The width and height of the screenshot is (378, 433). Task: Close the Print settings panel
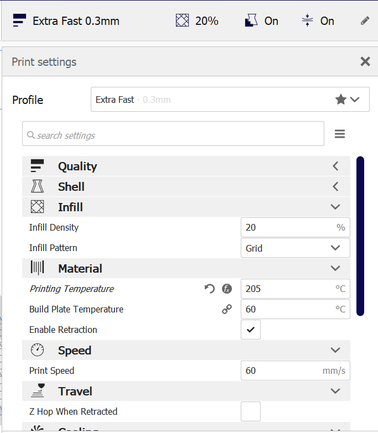(x=365, y=61)
